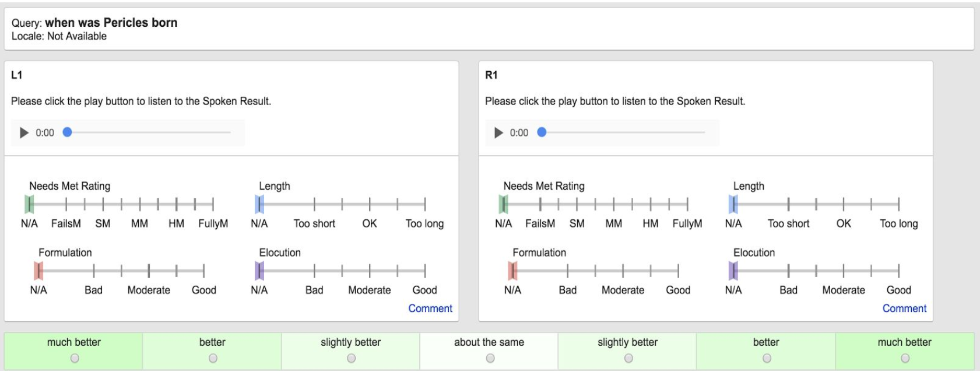Open the Comment link in L1 panel
Image resolution: width=980 pixels, height=371 pixels.
click(x=430, y=309)
